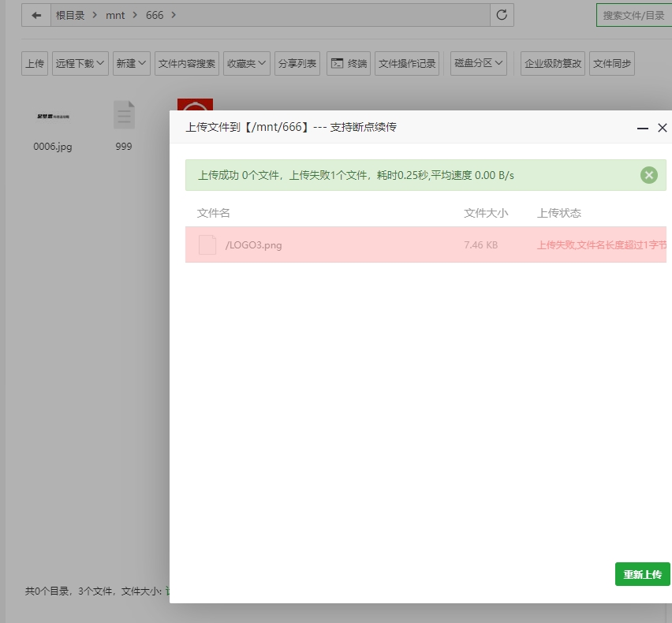The width and height of the screenshot is (672, 623).
Task: Open 文件内容搜索 content search
Action: tap(186, 63)
